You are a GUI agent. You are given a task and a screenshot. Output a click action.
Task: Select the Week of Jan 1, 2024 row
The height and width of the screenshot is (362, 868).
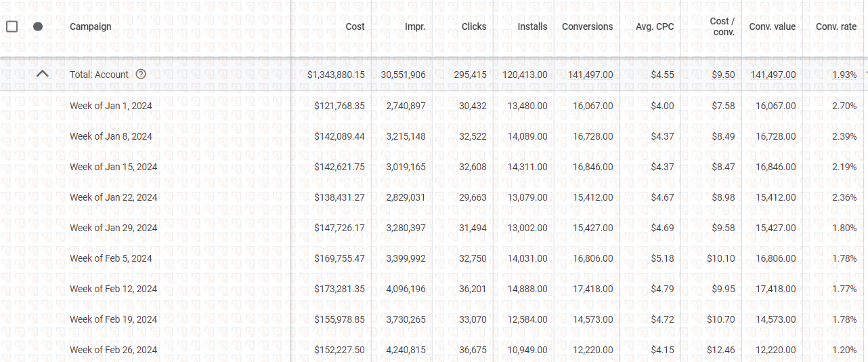[110, 106]
